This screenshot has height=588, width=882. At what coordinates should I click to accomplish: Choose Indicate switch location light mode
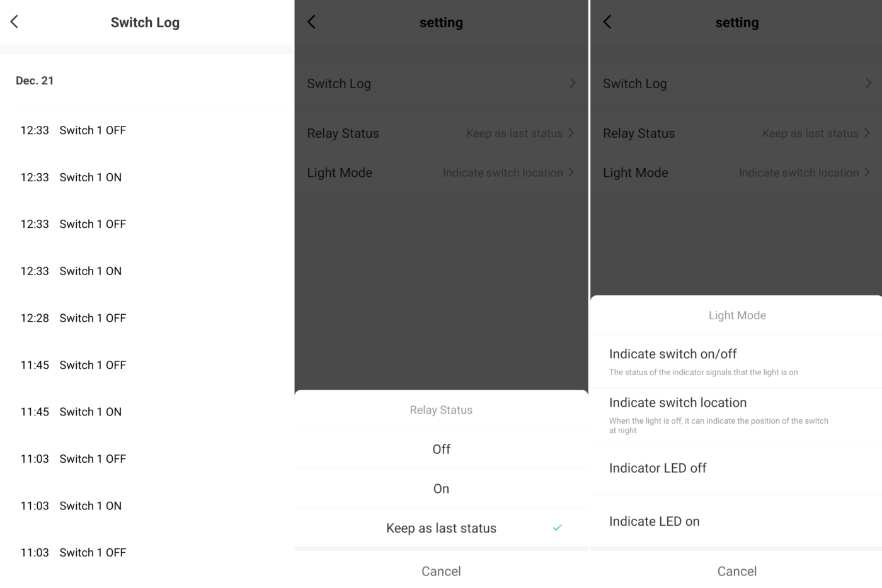(736, 414)
